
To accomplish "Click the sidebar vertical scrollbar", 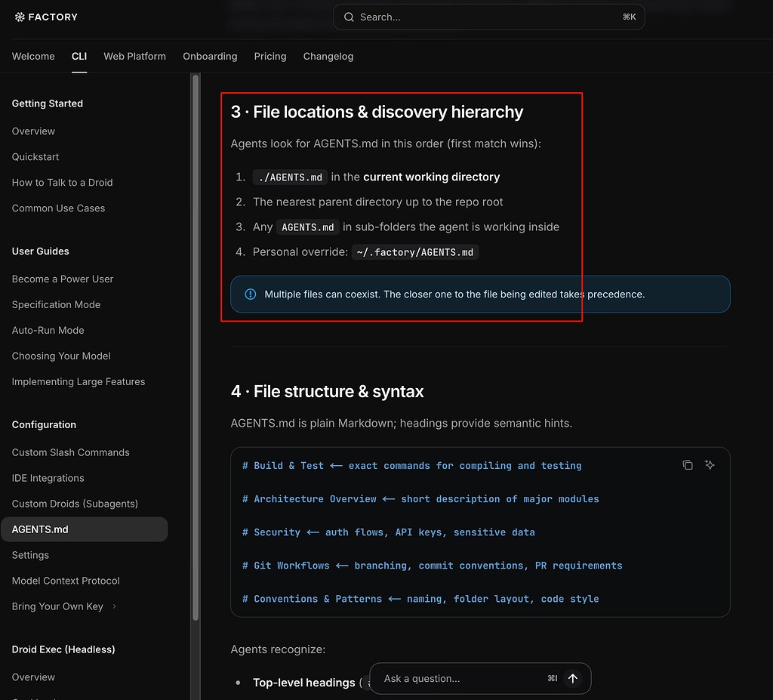I will 196,347.
